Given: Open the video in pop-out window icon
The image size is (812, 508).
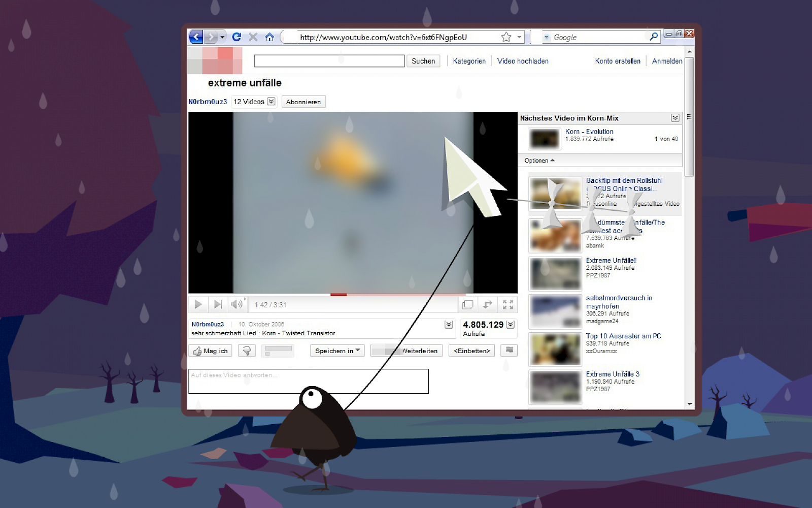Looking at the screenshot, I should pyautogui.click(x=468, y=304).
